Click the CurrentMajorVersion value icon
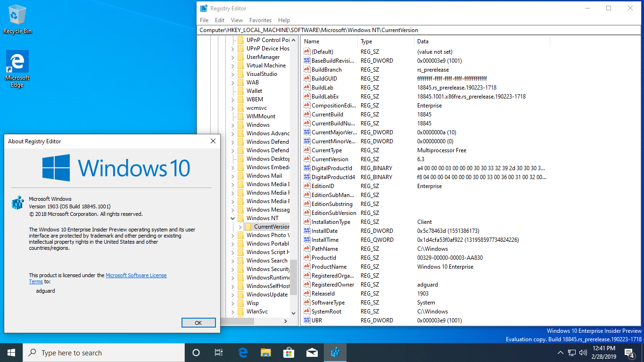 [307, 132]
